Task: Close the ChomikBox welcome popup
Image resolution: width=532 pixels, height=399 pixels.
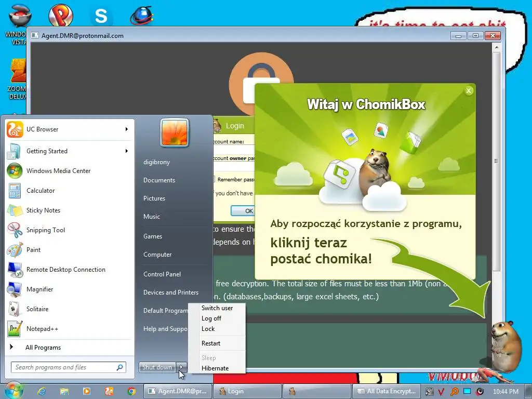Action: click(469, 90)
